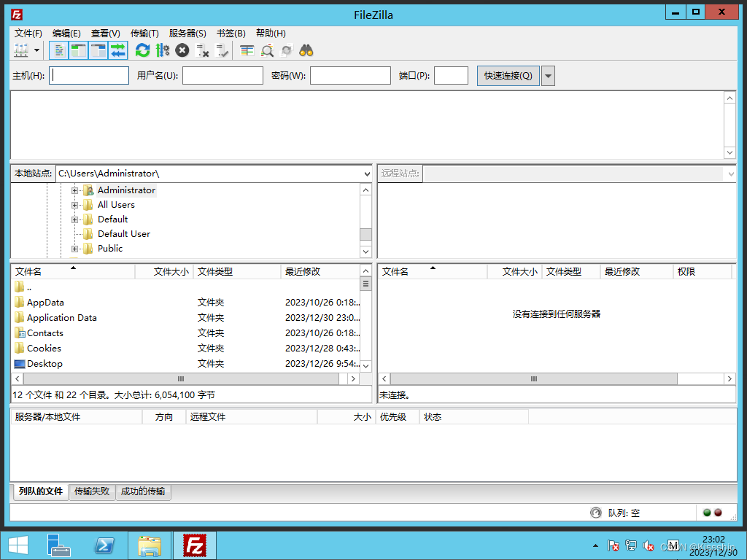Screen dimensions: 747x560
Task: Open the 查看(V) menu
Action: pyautogui.click(x=105, y=33)
